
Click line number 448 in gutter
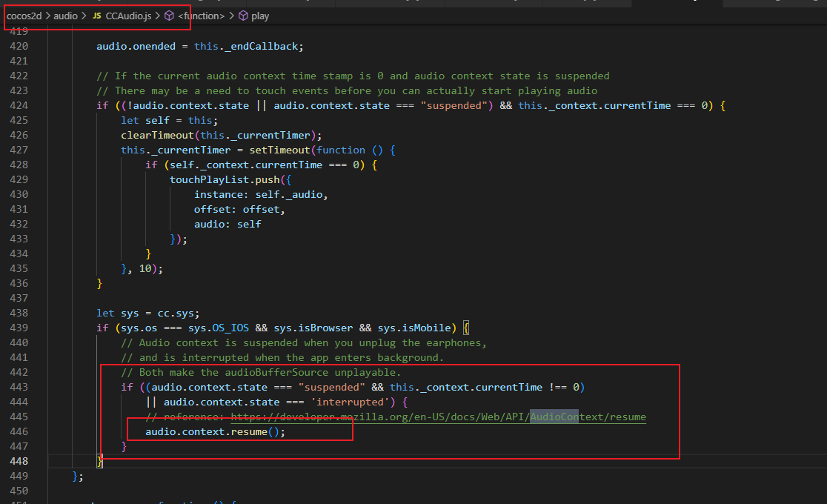coord(19,461)
